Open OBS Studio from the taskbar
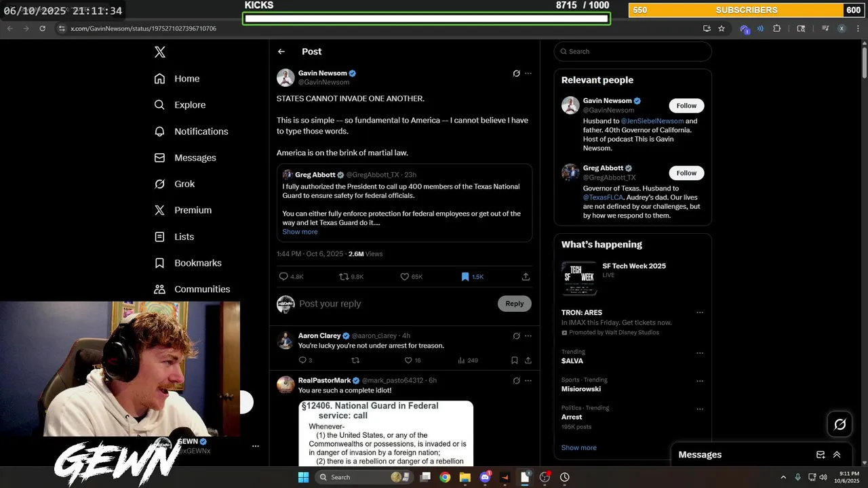The image size is (868, 488). click(545, 477)
